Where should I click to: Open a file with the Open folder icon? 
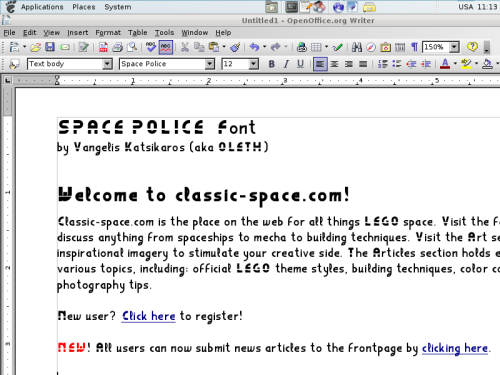coord(36,47)
